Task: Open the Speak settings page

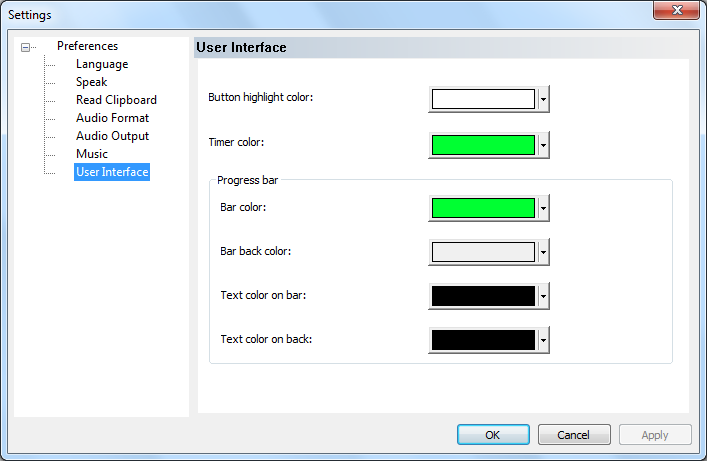Action: tap(91, 82)
